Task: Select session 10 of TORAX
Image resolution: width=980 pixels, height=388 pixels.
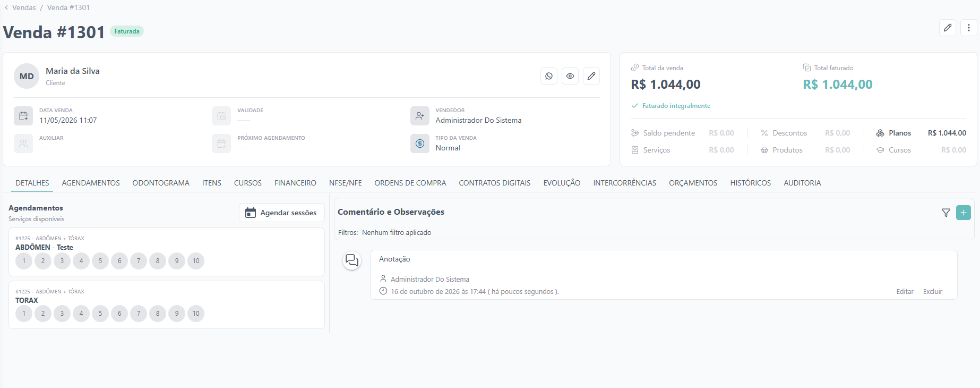Action: (196, 314)
